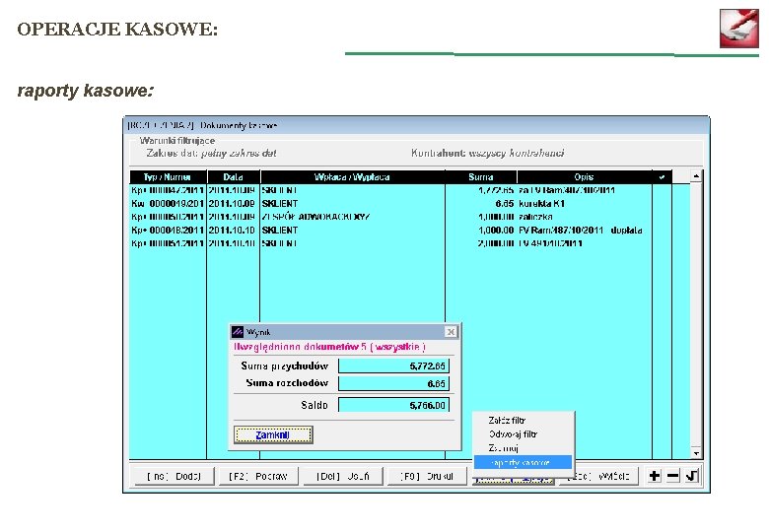Viewport: 769px width, 532px height.
Task: Select Odwołaj filtr menu entry
Action: (x=523, y=434)
